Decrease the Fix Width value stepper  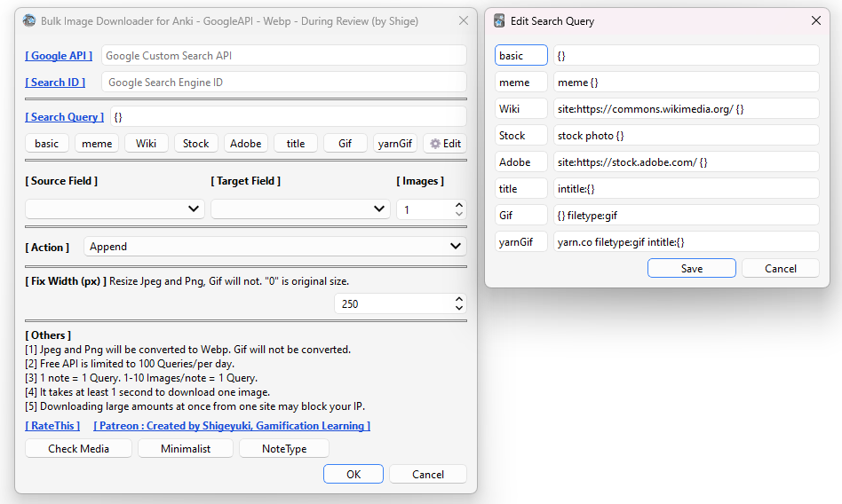click(x=458, y=308)
